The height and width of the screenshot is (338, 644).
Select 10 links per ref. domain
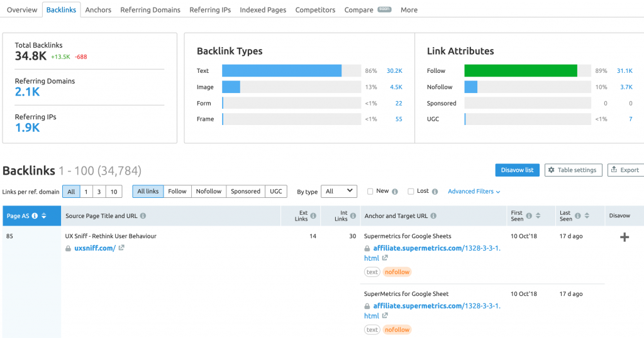click(114, 192)
